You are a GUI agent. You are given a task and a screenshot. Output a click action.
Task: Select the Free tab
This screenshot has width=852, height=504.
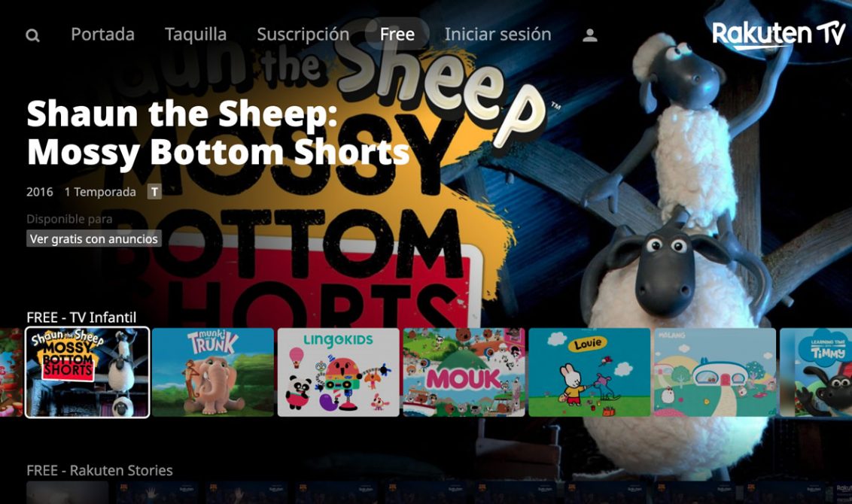[x=397, y=34]
